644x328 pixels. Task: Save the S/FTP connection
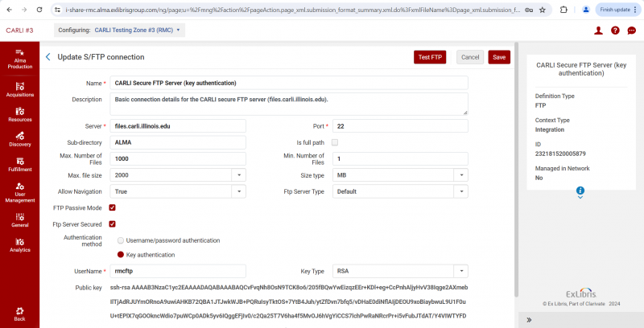tap(499, 57)
